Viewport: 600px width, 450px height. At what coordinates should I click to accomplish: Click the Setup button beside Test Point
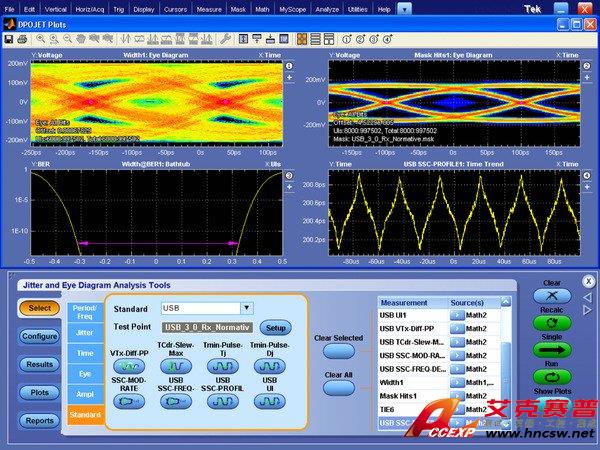275,327
